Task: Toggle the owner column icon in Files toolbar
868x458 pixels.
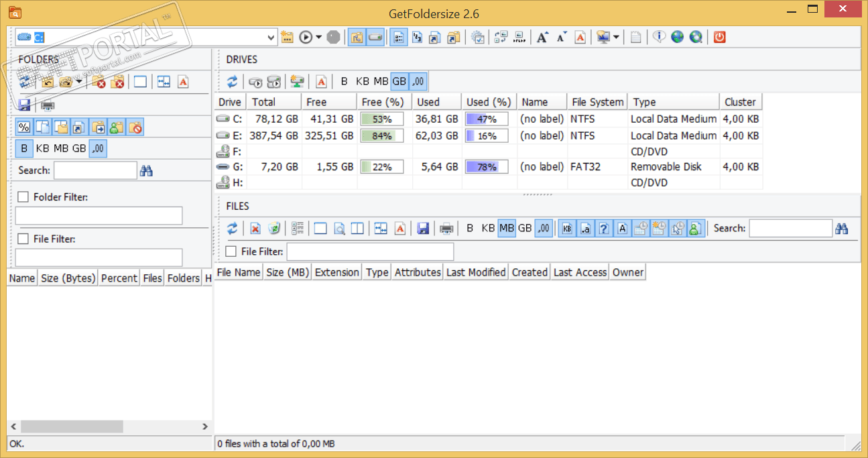Action: tap(695, 229)
